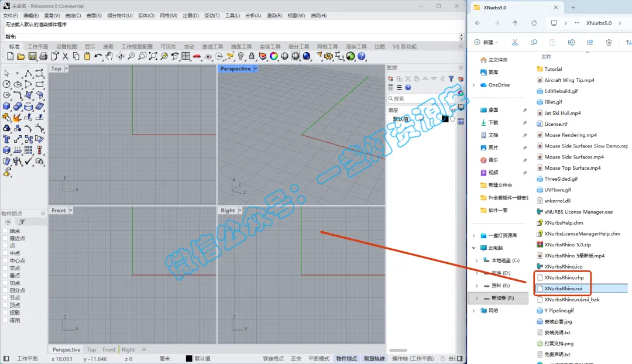This screenshot has width=632, height=364.
Task: Expand OneDrive in Explorer navigation pane
Action: (x=473, y=85)
